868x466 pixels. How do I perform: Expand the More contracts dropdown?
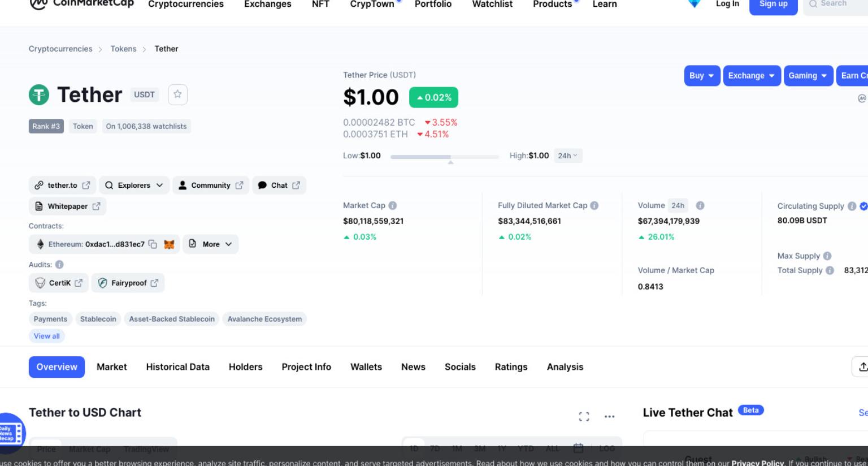[x=210, y=244]
